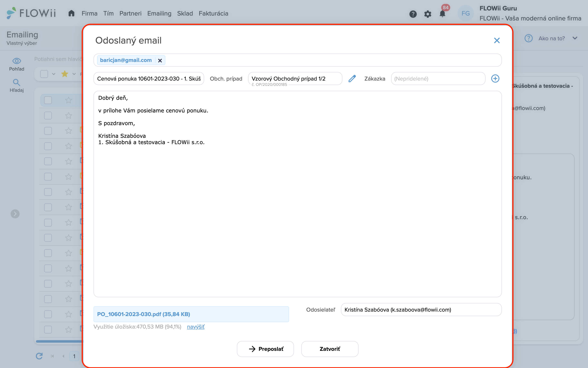Open the Fakturácia menu
This screenshot has width=588, height=368.
[213, 13]
